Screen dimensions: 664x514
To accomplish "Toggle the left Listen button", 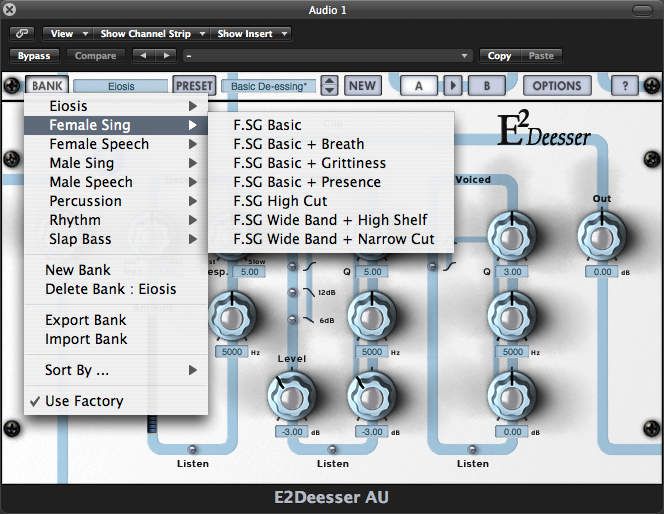I will point(193,450).
